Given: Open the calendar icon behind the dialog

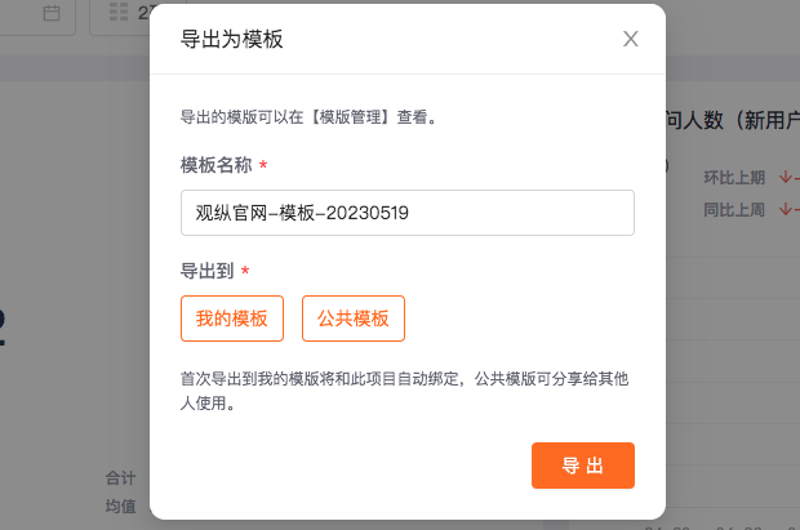Looking at the screenshot, I should 51,13.
